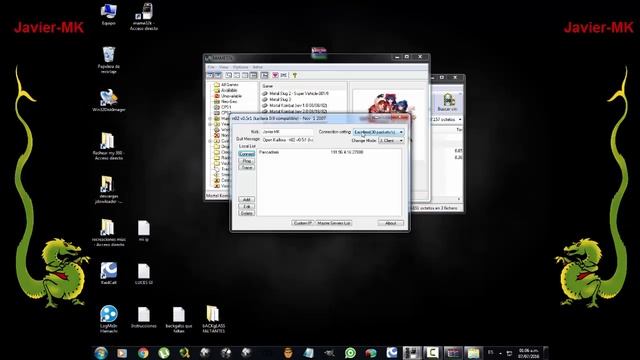Click the Ping button
Viewport: 640px width, 360px height.
(247, 161)
